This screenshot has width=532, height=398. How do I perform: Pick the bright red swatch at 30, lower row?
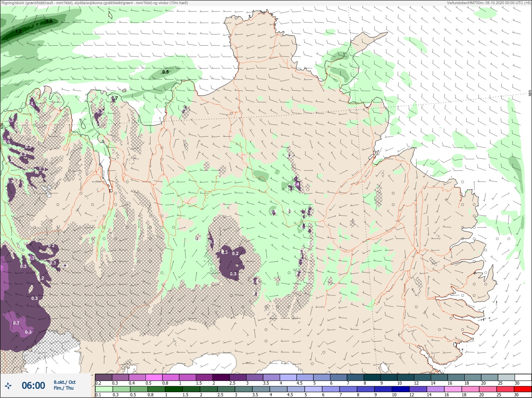click(522, 389)
